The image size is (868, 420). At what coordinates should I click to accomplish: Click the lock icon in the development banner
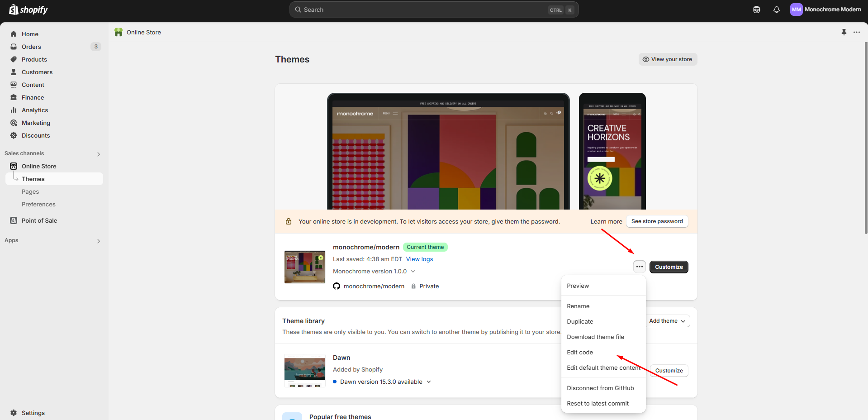289,221
